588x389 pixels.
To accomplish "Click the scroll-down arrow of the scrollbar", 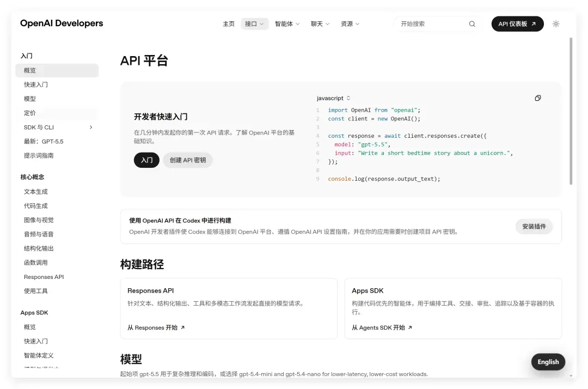I will click(571, 375).
